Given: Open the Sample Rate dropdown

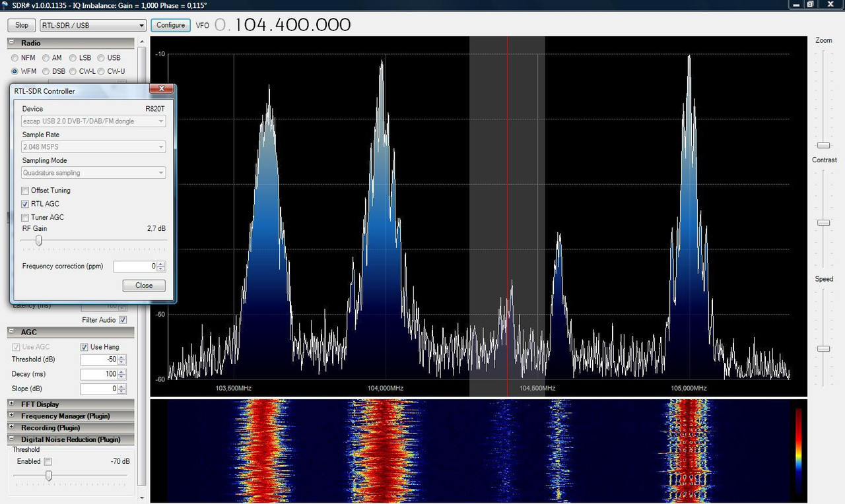Looking at the screenshot, I should click(x=93, y=147).
